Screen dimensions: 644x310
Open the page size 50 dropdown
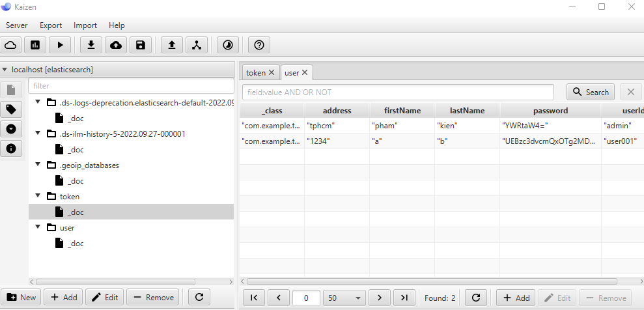344,298
